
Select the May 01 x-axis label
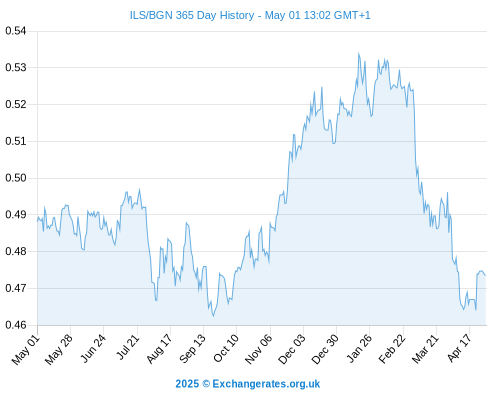26,350
